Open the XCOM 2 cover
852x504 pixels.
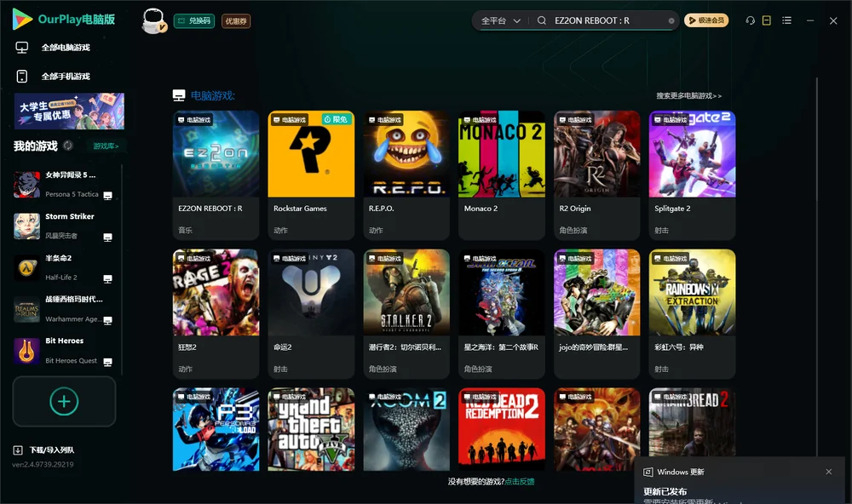click(x=406, y=429)
